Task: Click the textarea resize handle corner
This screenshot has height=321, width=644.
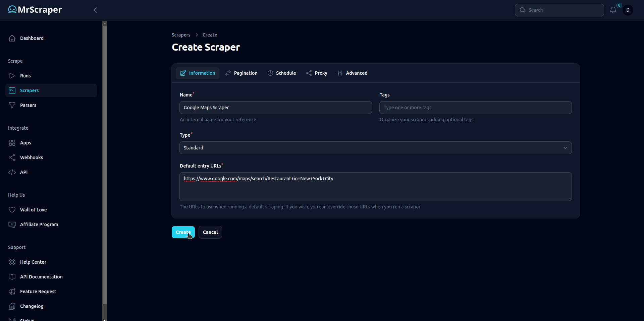Action: click(x=570, y=199)
